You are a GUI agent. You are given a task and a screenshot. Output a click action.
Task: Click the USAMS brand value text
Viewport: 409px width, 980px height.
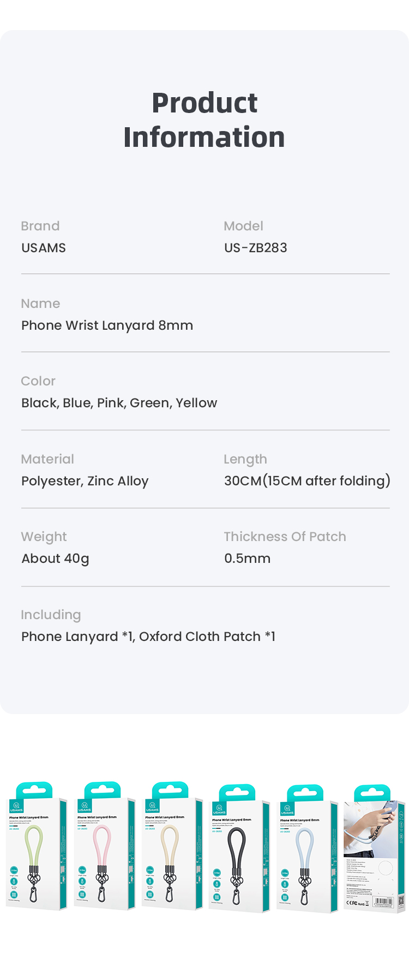point(44,248)
